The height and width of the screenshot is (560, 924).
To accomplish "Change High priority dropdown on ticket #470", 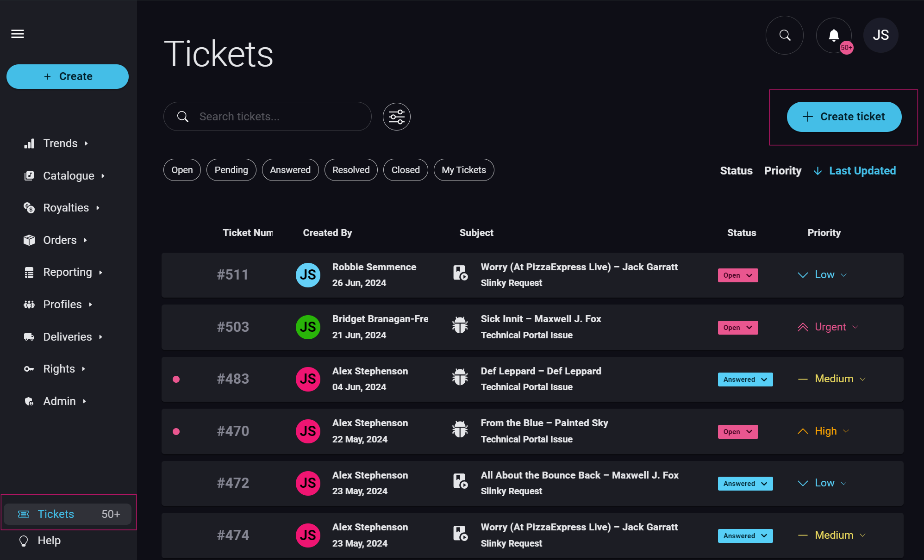I will coord(823,431).
